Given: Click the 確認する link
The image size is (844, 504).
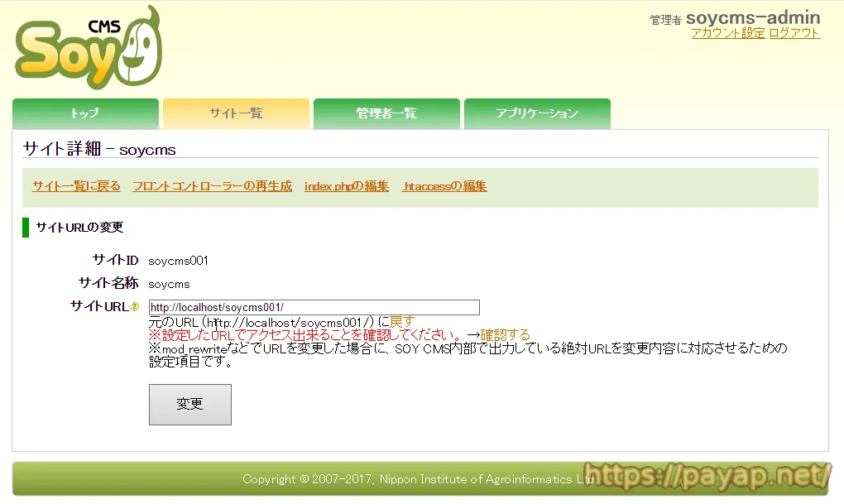Looking at the screenshot, I should [506, 335].
